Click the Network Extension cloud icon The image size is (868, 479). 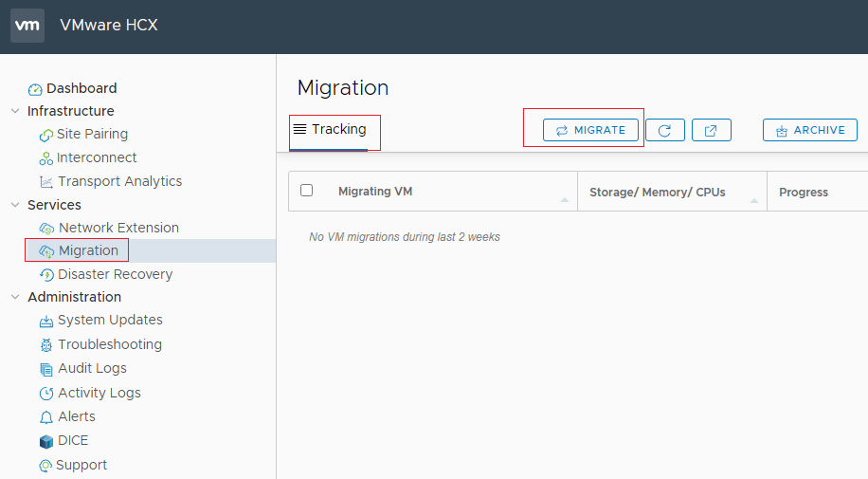point(46,229)
